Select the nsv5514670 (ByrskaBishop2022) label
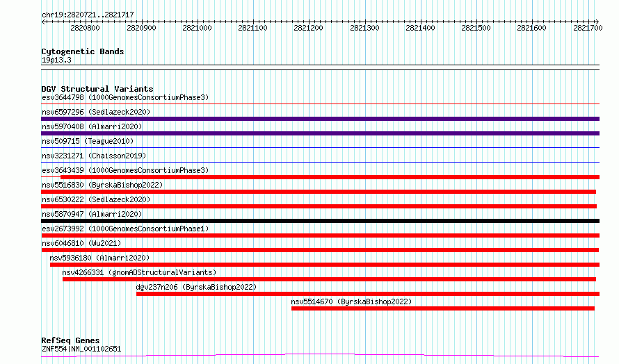This screenshot has width=619, height=364. [x=351, y=301]
